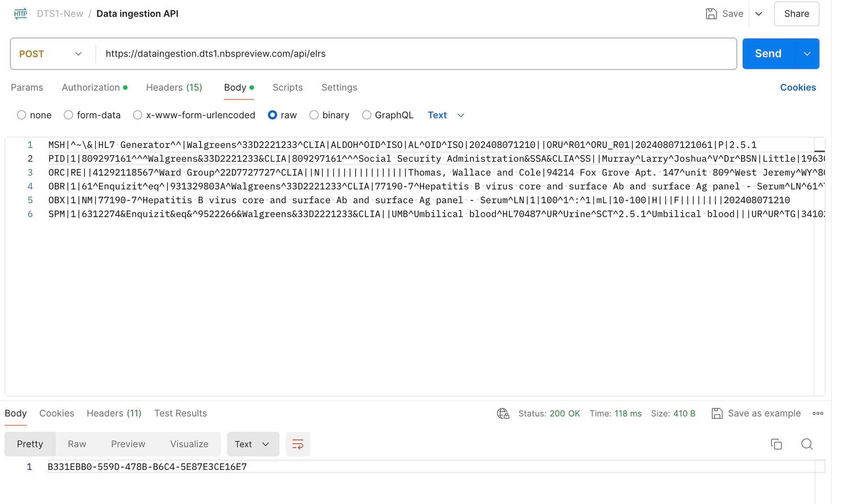841x504 pixels.
Task: Open the Cookies manager
Action: 798,87
